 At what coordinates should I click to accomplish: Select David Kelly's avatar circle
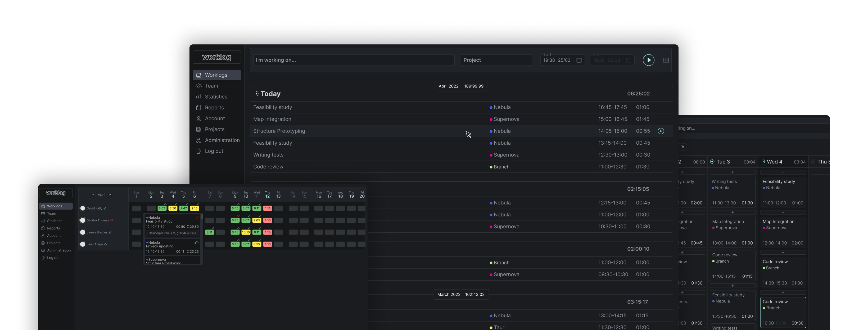[83, 208]
